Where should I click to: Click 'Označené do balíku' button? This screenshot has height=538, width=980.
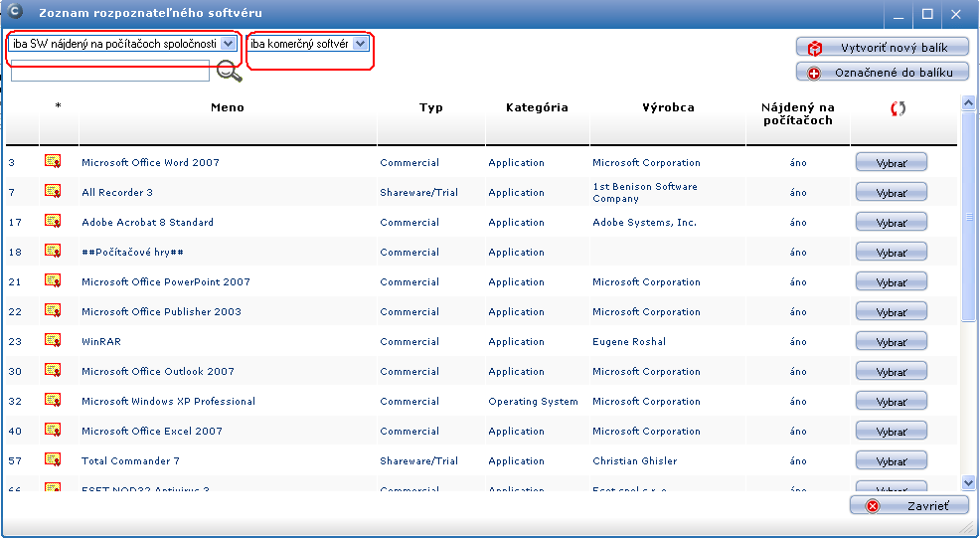click(x=883, y=73)
